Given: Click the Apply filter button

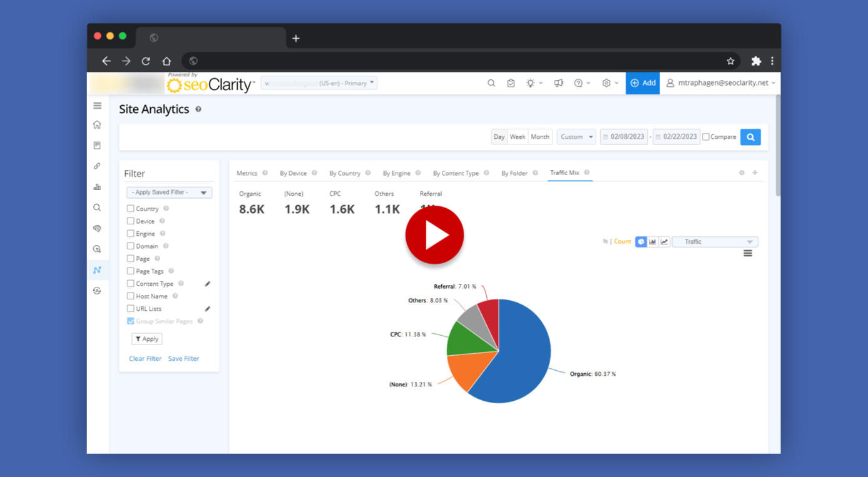Looking at the screenshot, I should 147,339.
